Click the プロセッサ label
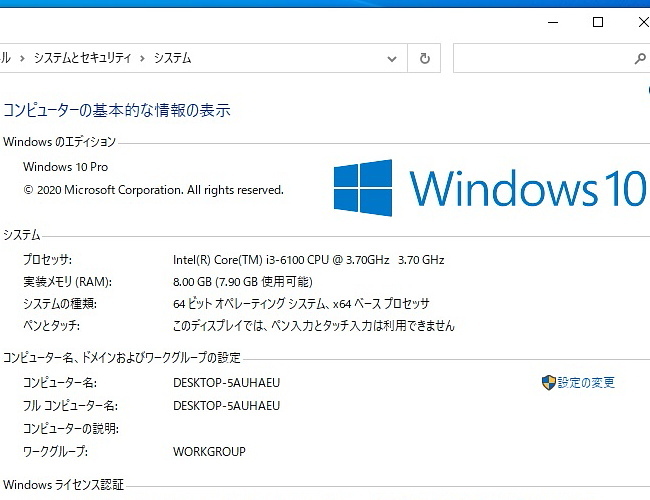 [x=47, y=260]
